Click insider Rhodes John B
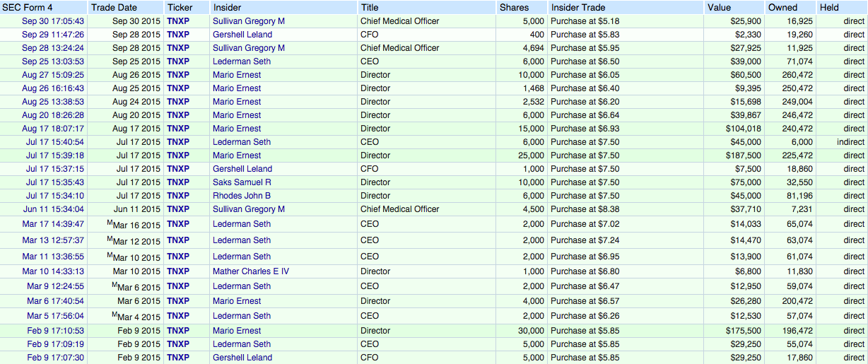The height and width of the screenshot is (364, 868). tap(242, 196)
